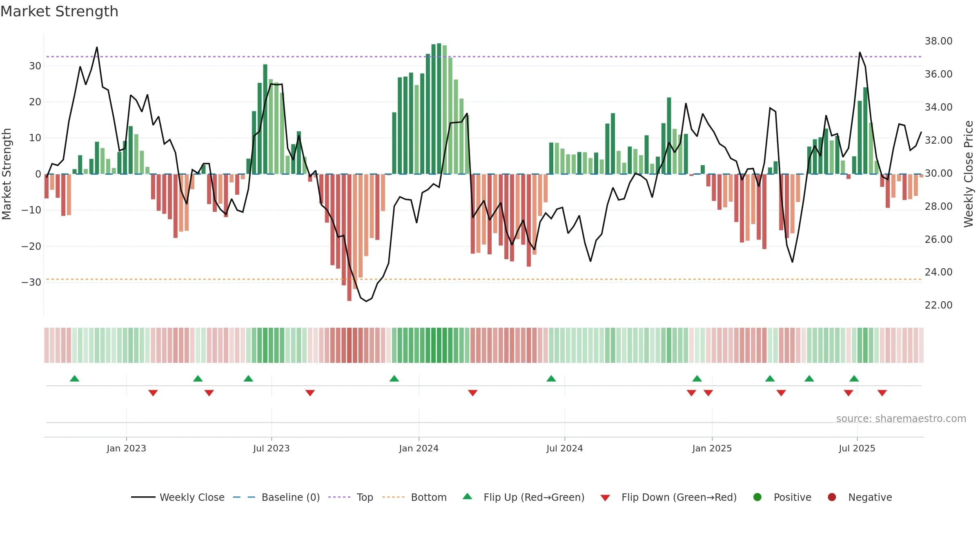Click the −30 market strength tick
Screen dimensions: 980x551
click(x=31, y=282)
